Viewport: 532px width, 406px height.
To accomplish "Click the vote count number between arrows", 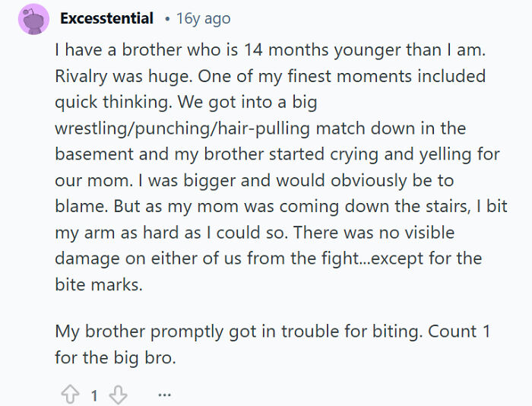I will coord(94,395).
